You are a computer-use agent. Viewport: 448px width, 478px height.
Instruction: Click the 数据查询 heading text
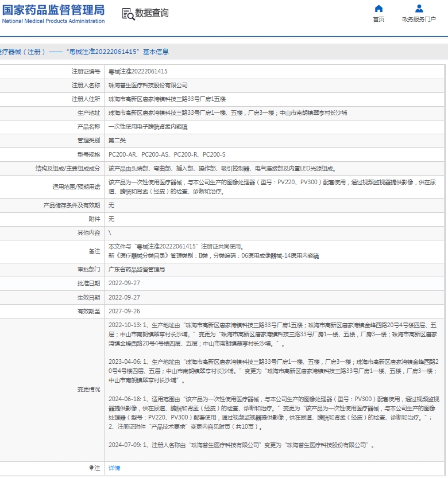coord(152,13)
